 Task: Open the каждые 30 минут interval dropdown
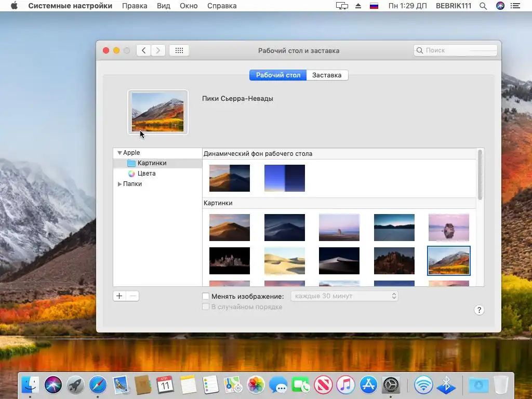click(x=344, y=296)
